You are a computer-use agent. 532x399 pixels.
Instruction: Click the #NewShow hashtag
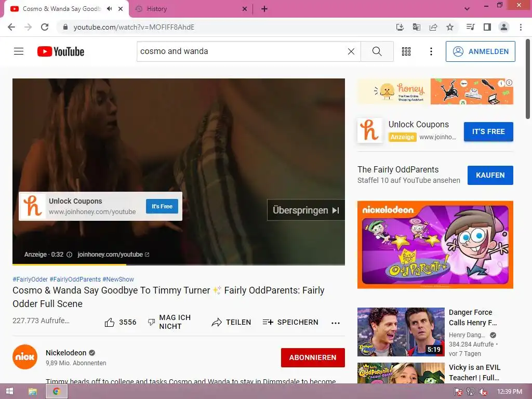(118, 279)
